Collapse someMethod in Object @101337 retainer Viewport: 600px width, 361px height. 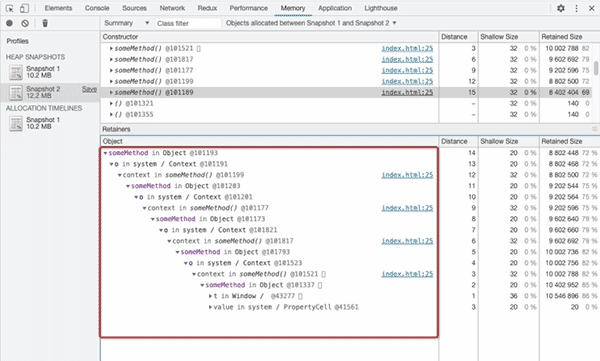(x=202, y=286)
